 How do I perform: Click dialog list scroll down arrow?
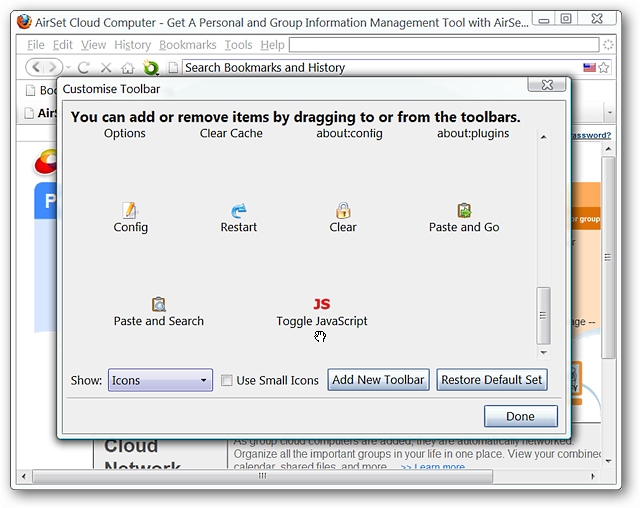click(x=543, y=352)
